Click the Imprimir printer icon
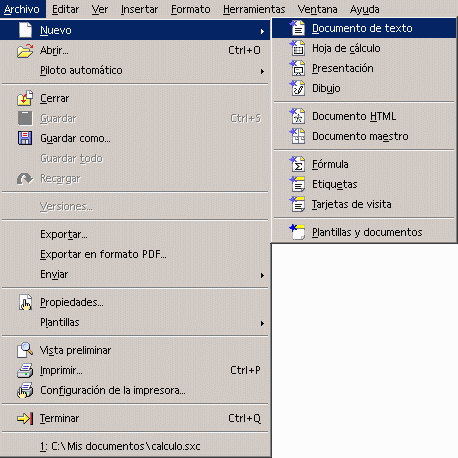Viewport: 458px width, 458px height. (x=25, y=370)
